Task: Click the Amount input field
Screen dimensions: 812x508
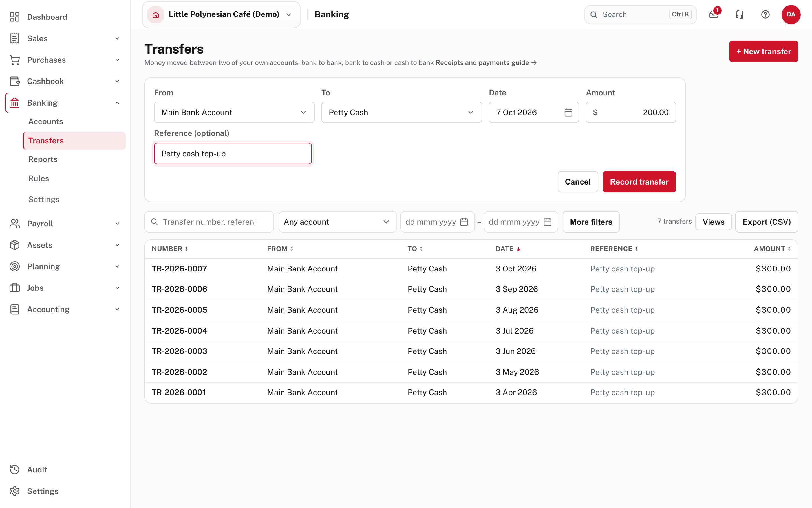Action: (630, 112)
